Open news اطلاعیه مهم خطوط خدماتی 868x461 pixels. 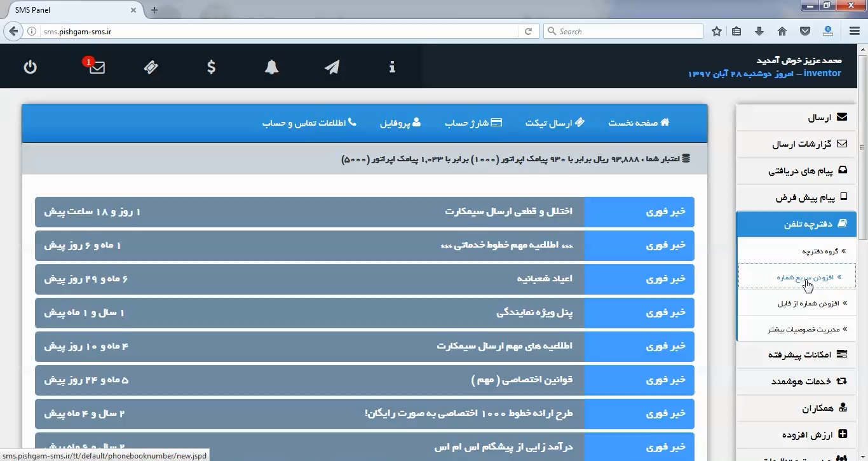point(365,245)
